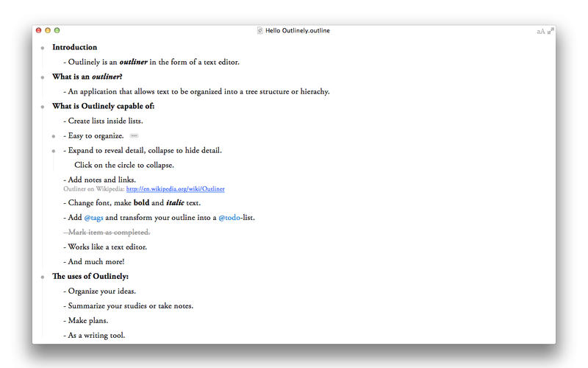Collapse the 'What is an outliner?' bullet
The image size is (588, 368).
click(43, 77)
